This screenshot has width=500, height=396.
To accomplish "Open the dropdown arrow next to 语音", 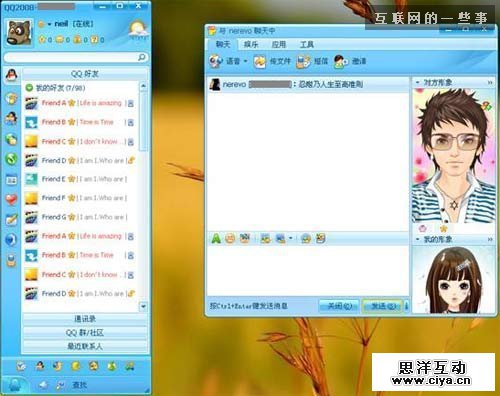I will pyautogui.click(x=246, y=61).
